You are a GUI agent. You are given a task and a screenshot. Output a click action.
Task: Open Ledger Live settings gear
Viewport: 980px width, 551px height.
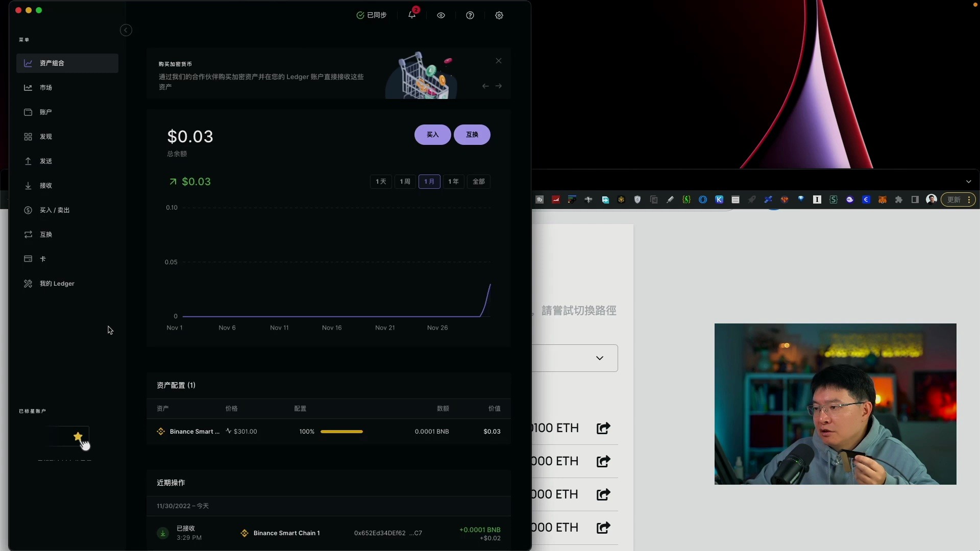(x=499, y=15)
